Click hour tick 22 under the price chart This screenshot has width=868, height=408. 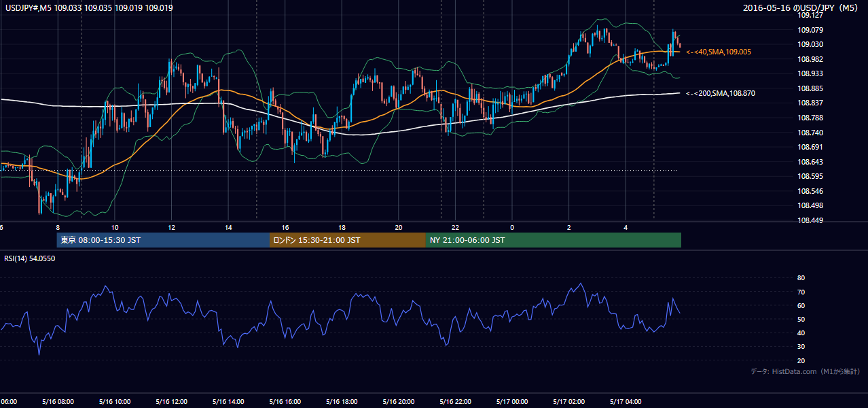pos(456,227)
